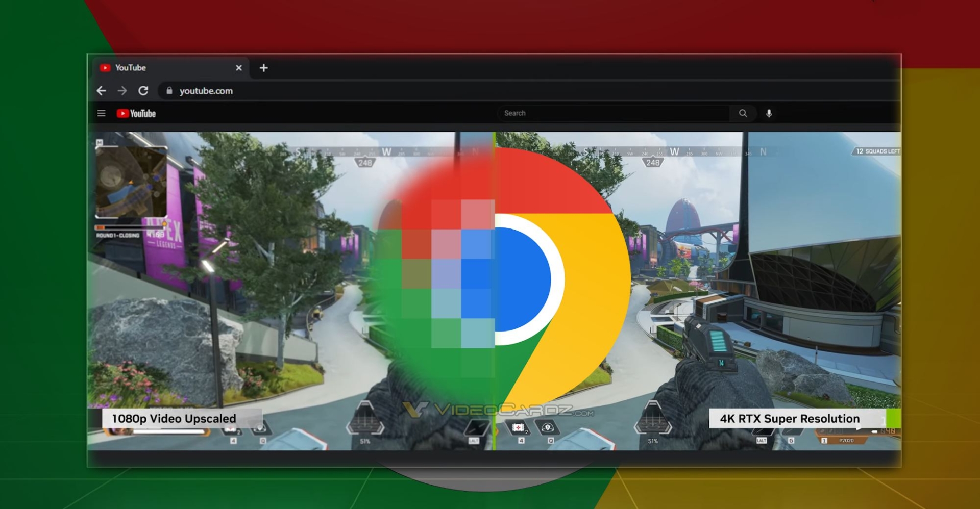Select the YouTube browser tab
Viewport: 980px width, 509px height.
pos(171,68)
